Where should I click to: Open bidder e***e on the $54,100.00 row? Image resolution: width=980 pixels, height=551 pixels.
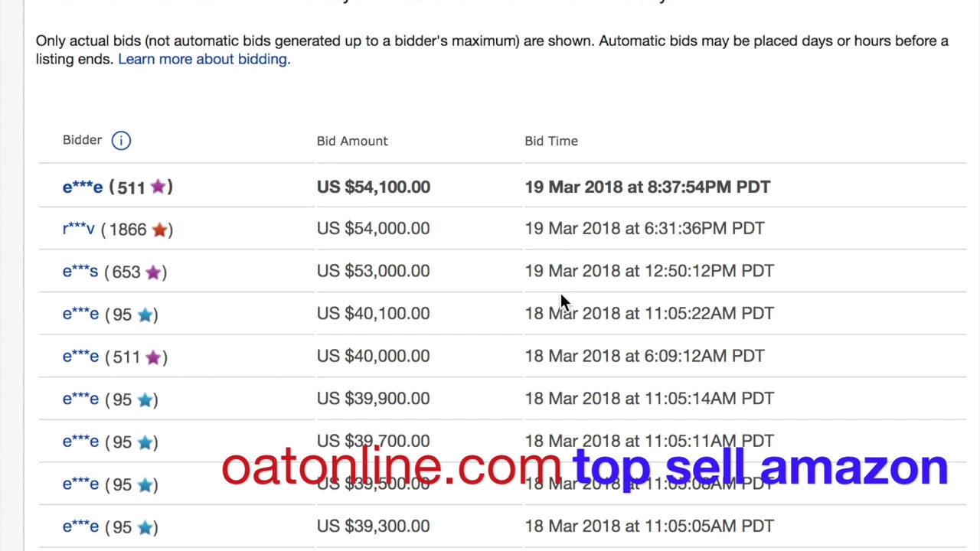point(82,187)
